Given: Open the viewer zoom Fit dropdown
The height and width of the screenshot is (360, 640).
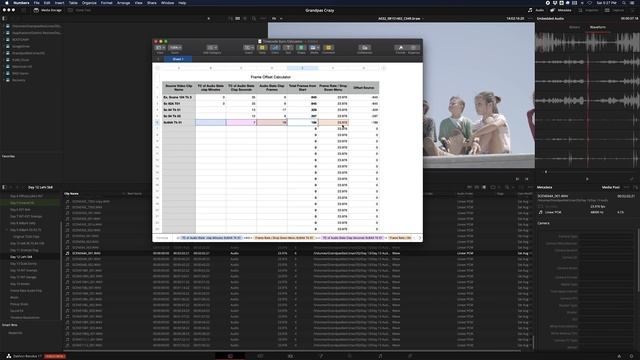Looking at the screenshot, I should (x=276, y=18).
